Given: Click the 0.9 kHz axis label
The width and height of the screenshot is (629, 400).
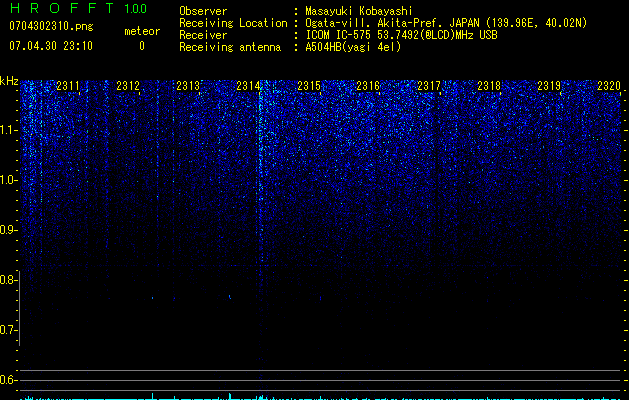Looking at the screenshot, I should coord(7,230).
